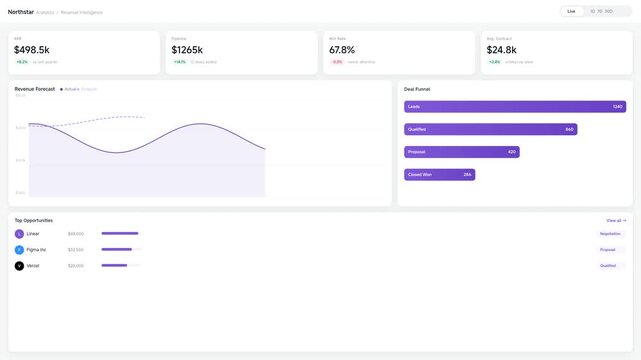Click the Linear deal progress bar
The image size is (641, 360).
(x=121, y=233)
